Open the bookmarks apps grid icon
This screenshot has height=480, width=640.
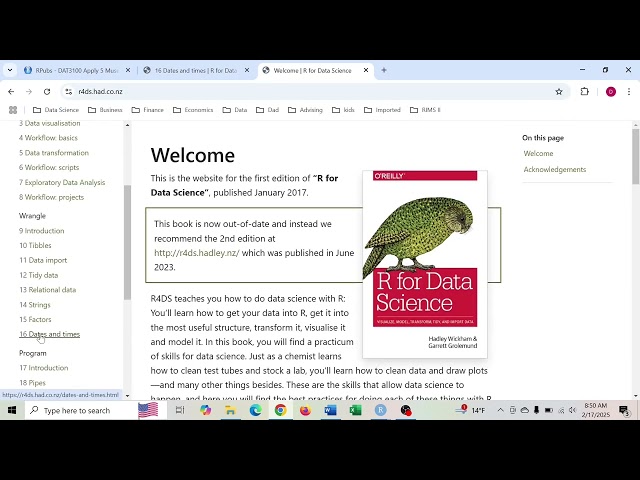(12, 110)
